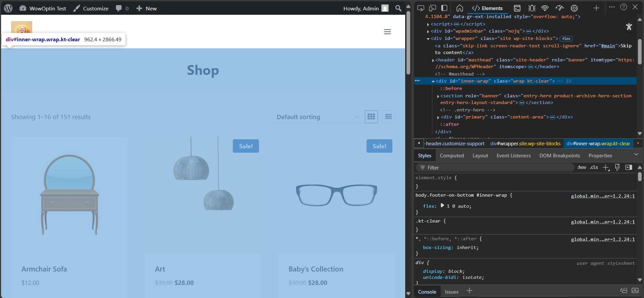Click Customize in the admin bar
Viewport: 644px width, 298px height.
(x=91, y=8)
